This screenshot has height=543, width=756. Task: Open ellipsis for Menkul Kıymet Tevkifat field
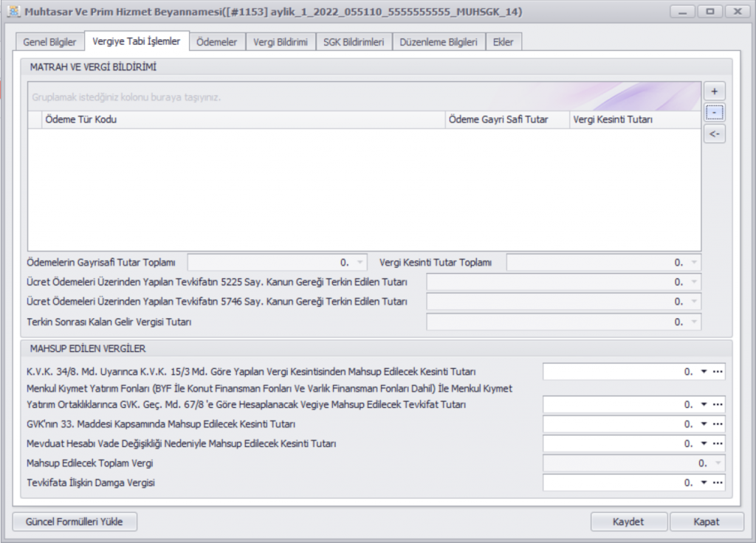click(x=717, y=405)
